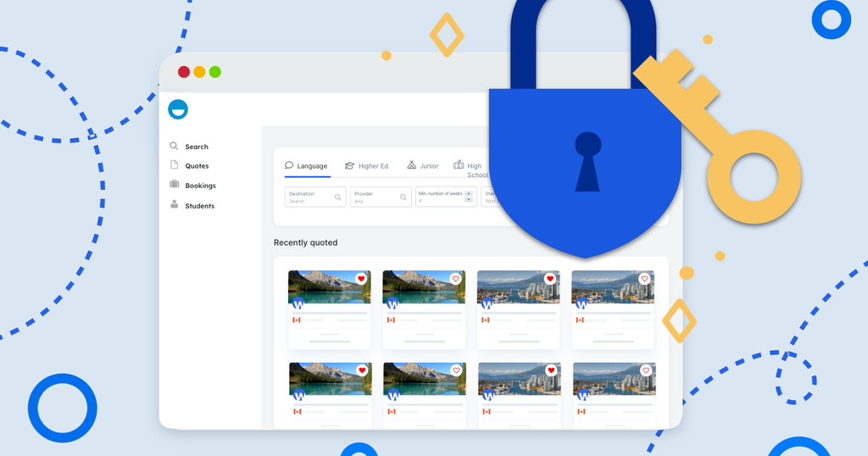Open Search from the sidebar label
Screen dimensions: 868x456
tap(197, 147)
